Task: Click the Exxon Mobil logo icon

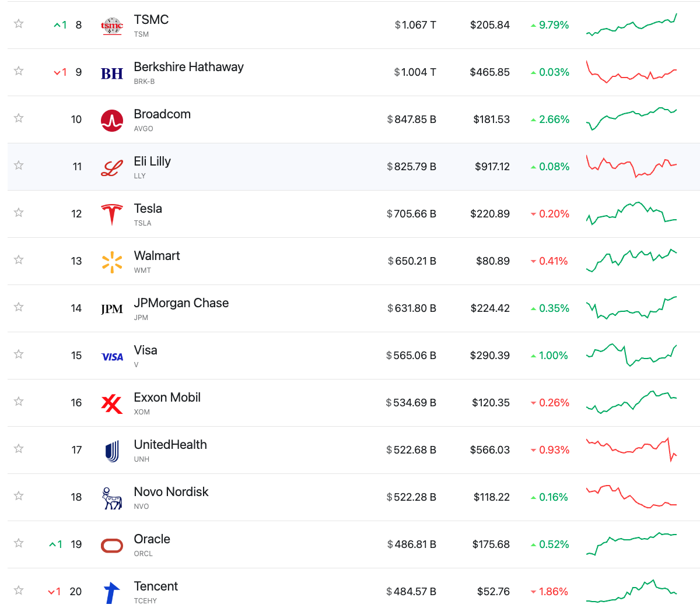Action: [x=111, y=403]
